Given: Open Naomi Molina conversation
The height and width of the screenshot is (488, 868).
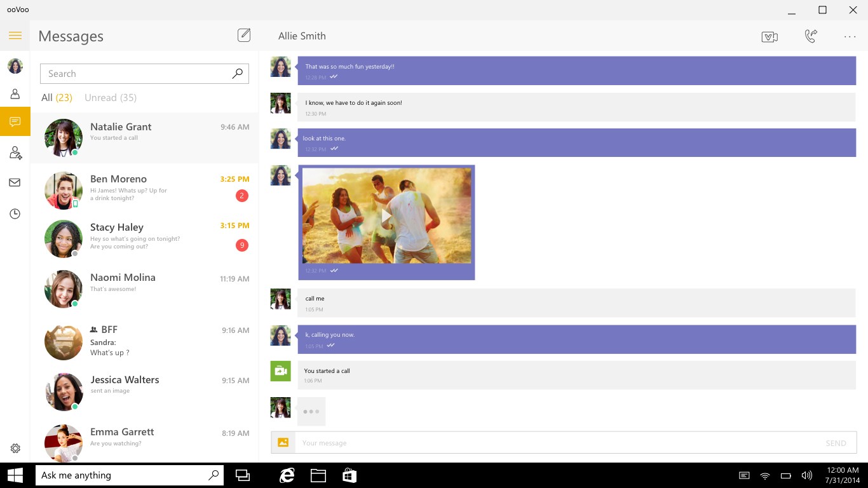Looking at the screenshot, I should 145,289.
